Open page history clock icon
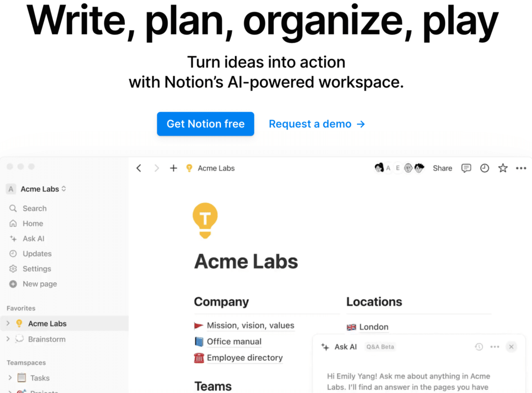 point(484,168)
